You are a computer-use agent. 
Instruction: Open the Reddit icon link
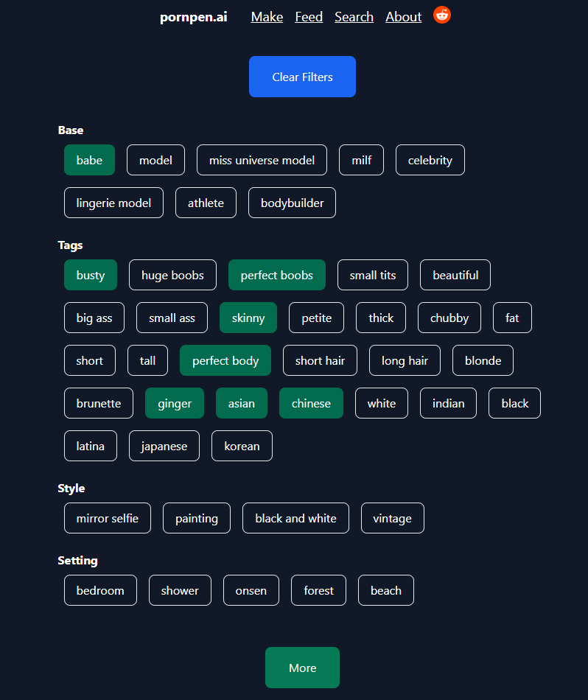click(x=442, y=15)
